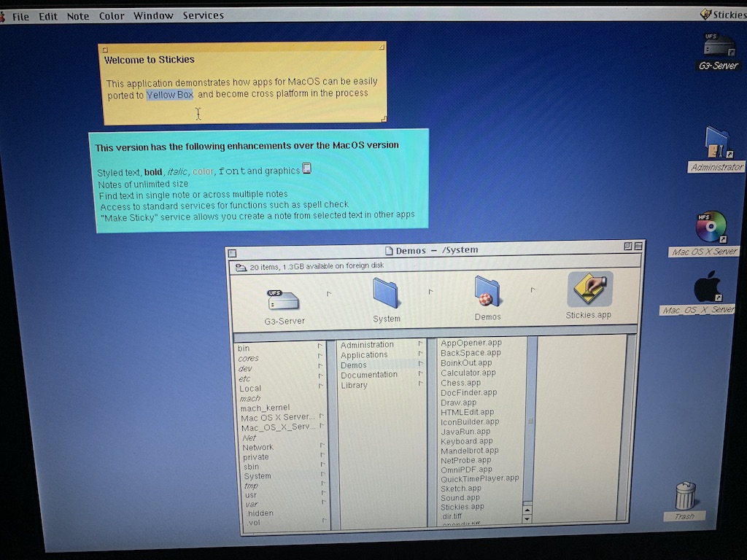Image resolution: width=747 pixels, height=560 pixels.
Task: Select QuickTimePlayer.app in the file list
Action: click(479, 478)
